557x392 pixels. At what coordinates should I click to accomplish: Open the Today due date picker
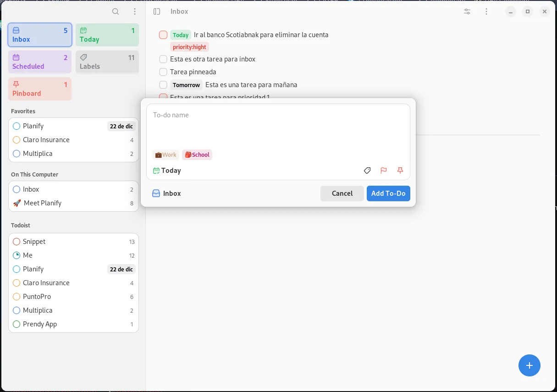click(x=167, y=171)
